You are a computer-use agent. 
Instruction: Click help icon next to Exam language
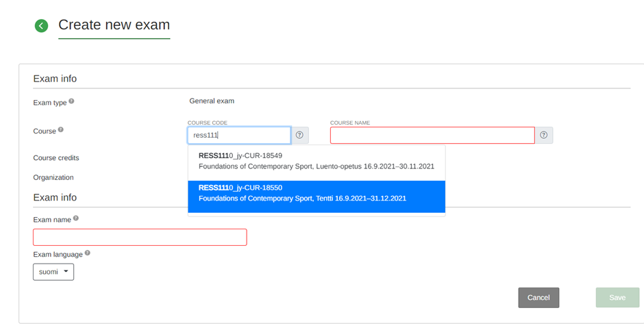coord(88,253)
